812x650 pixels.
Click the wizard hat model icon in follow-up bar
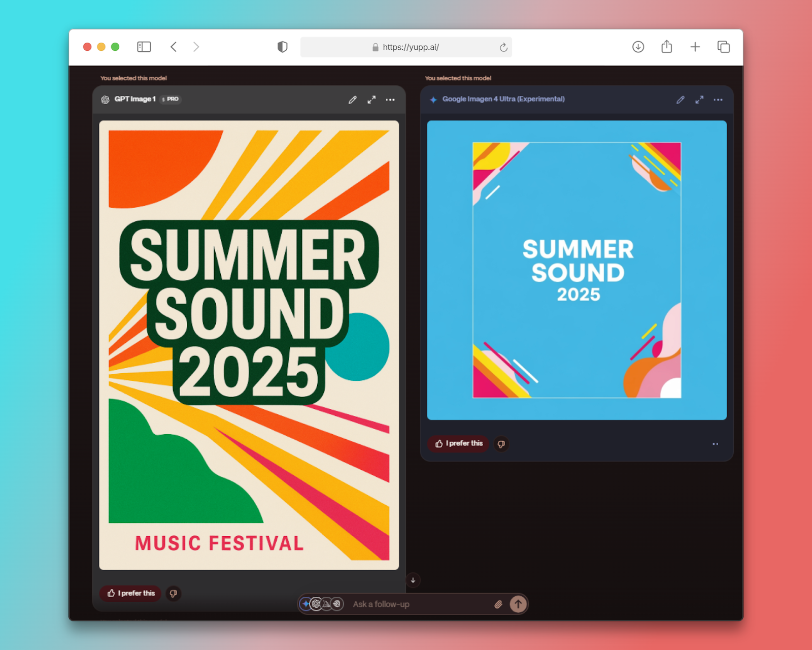point(326,604)
